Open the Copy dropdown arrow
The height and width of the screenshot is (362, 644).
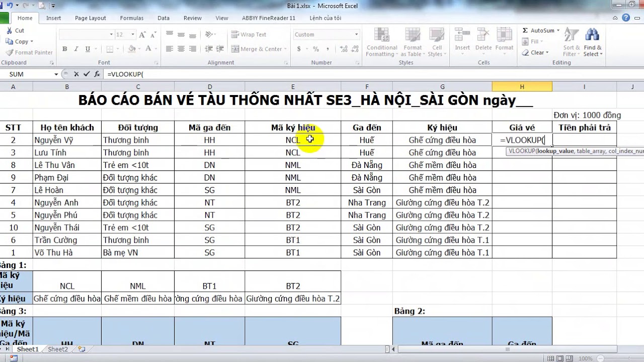(x=31, y=42)
